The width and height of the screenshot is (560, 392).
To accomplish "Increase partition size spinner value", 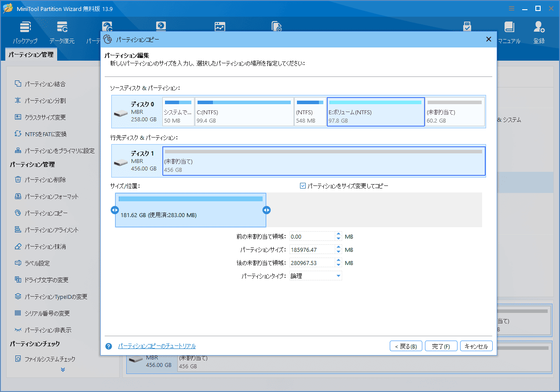I will [338, 247].
